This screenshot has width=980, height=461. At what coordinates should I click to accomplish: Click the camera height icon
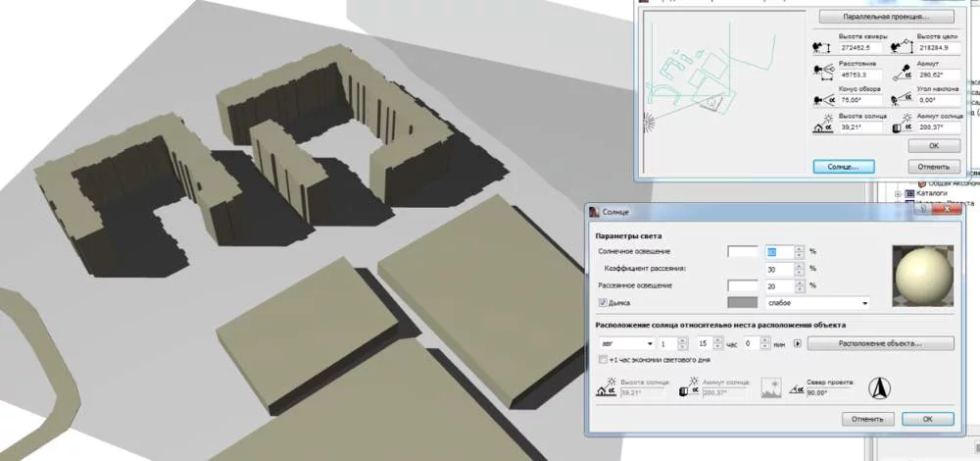[x=821, y=47]
